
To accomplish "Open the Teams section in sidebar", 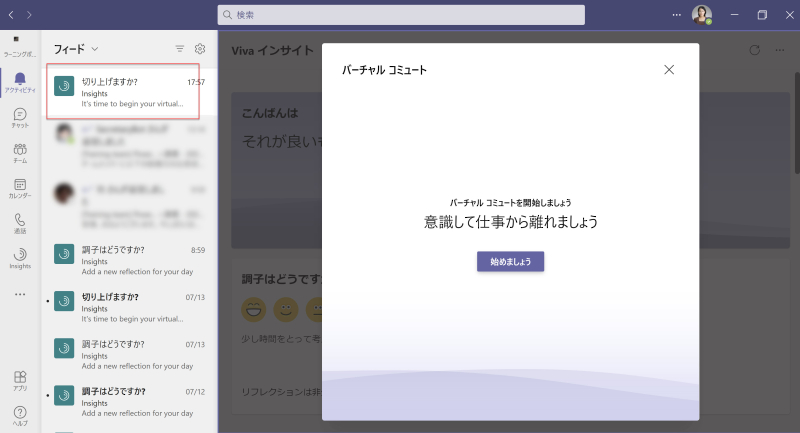I will click(x=20, y=153).
